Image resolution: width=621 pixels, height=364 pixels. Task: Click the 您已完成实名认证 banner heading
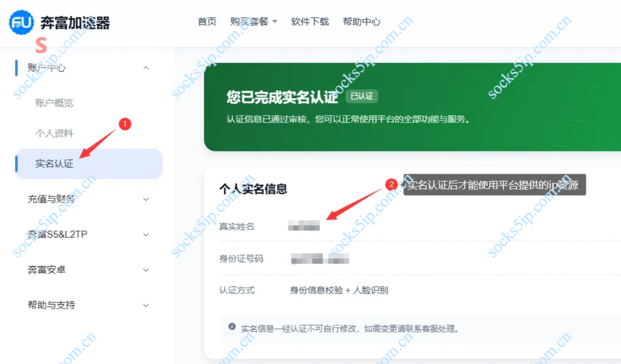[283, 97]
